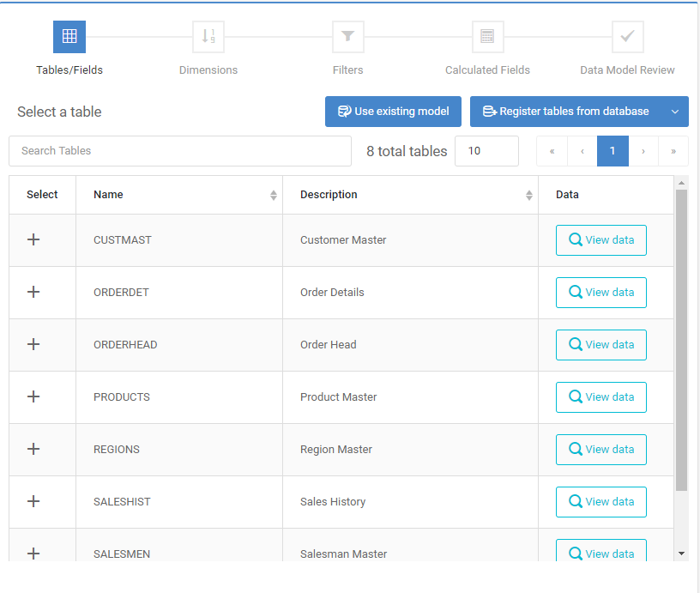Click Use existing model button
The height and width of the screenshot is (593, 700).
pyautogui.click(x=393, y=112)
